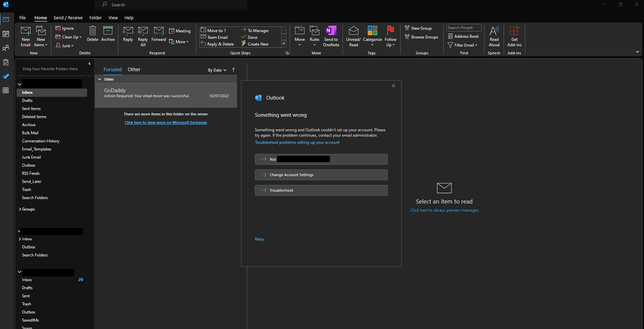Open Change Account Settings in the dialog

click(x=321, y=175)
